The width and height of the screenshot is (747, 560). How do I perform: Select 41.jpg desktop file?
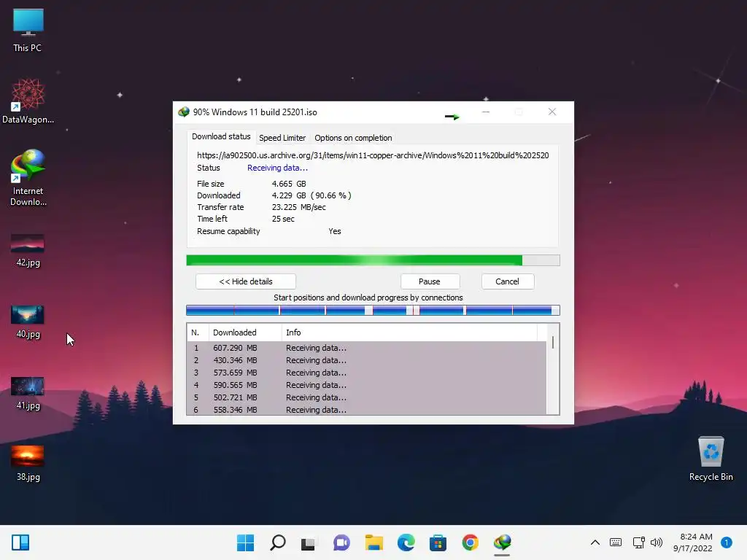[x=28, y=393]
